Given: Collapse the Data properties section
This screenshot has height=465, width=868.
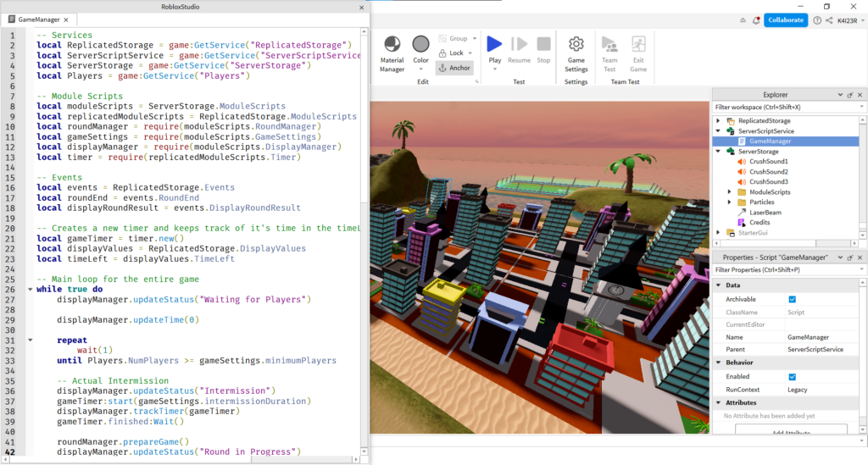Looking at the screenshot, I should [x=719, y=285].
